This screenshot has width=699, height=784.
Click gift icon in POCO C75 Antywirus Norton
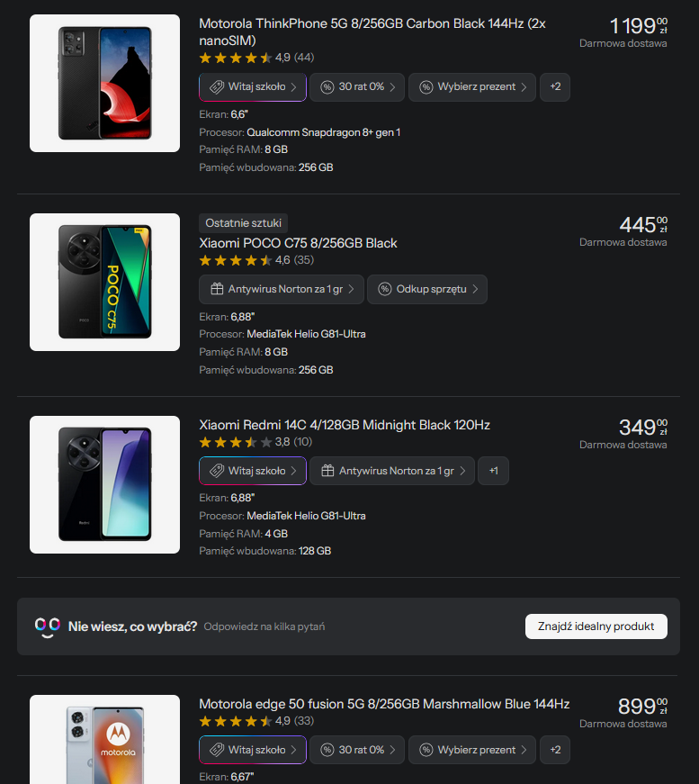217,289
